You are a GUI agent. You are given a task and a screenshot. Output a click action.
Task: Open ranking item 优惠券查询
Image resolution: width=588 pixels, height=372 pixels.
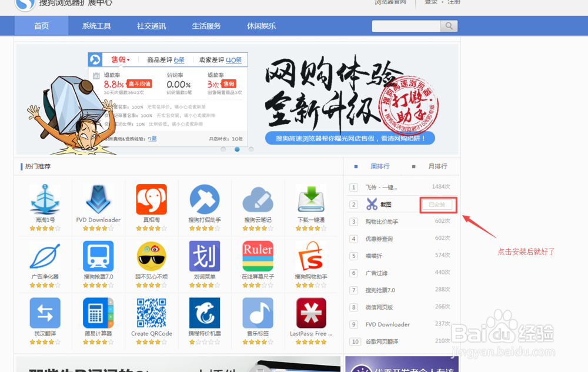point(379,239)
